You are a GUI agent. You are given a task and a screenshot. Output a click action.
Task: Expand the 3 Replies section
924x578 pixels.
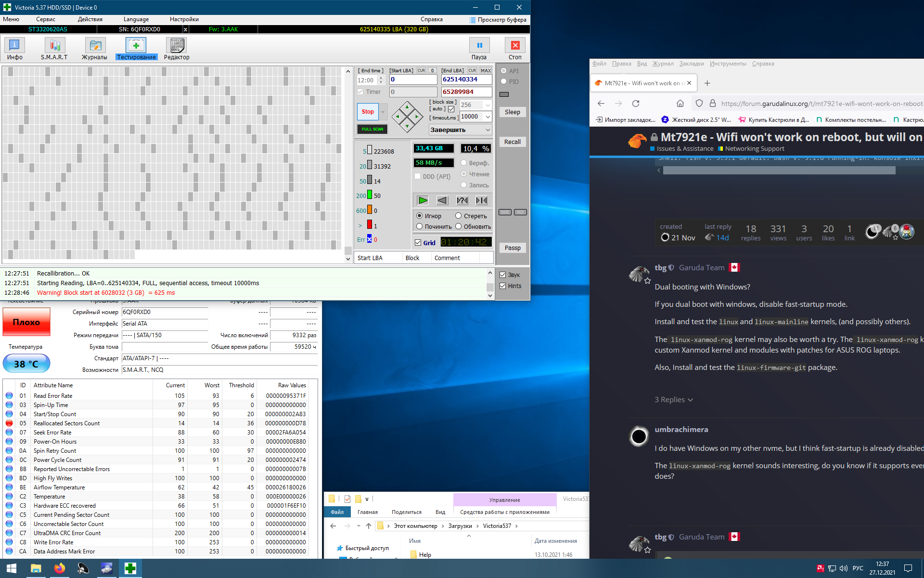[x=674, y=400]
